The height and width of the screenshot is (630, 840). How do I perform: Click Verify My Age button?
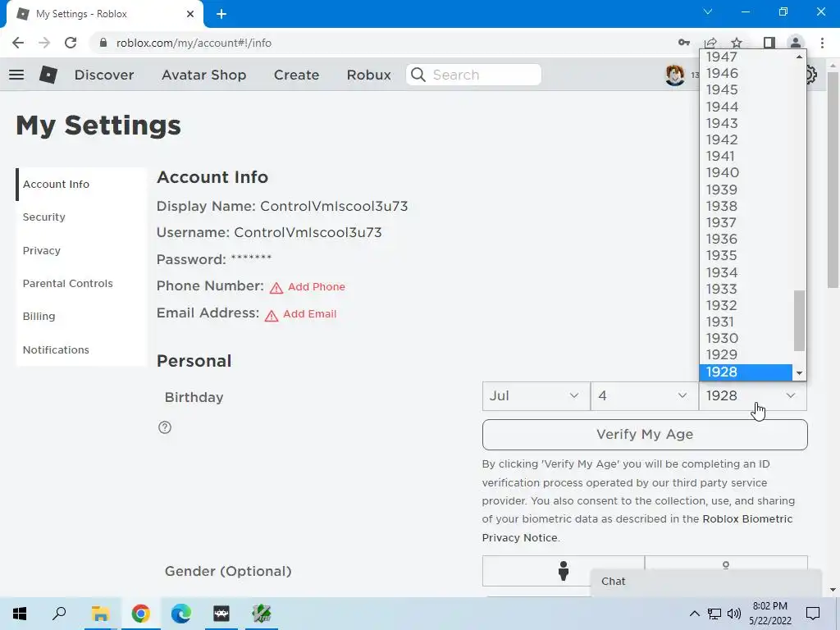(x=645, y=435)
